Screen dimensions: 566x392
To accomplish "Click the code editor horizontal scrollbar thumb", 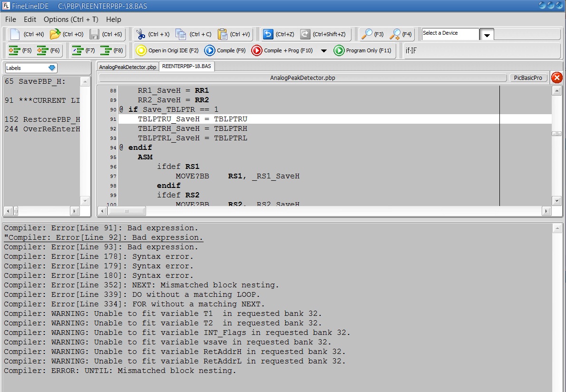I will click(x=127, y=211).
